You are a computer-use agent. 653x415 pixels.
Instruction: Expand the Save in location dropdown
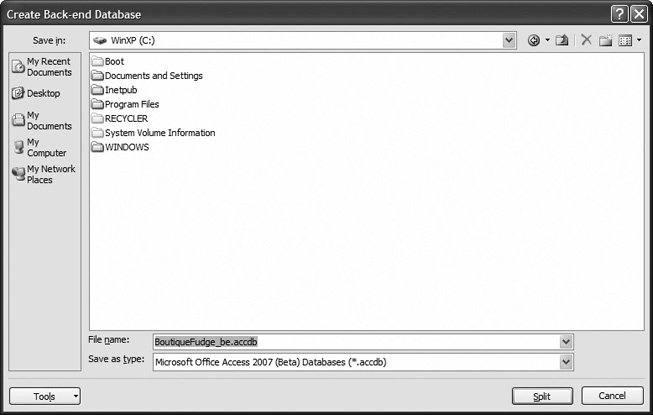[508, 40]
